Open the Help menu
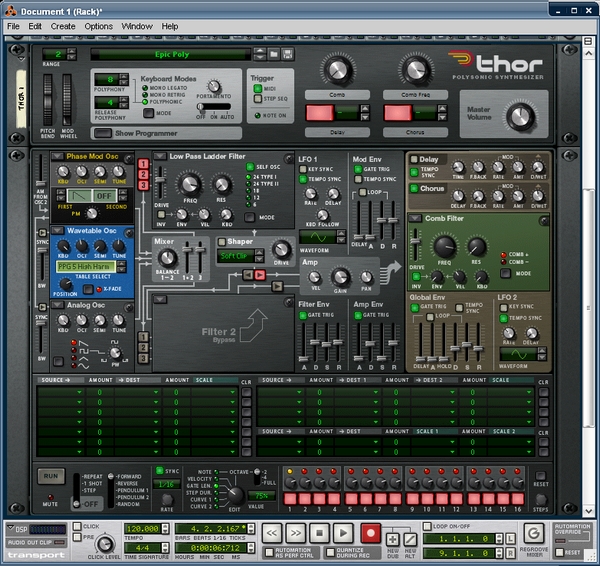 coord(170,26)
